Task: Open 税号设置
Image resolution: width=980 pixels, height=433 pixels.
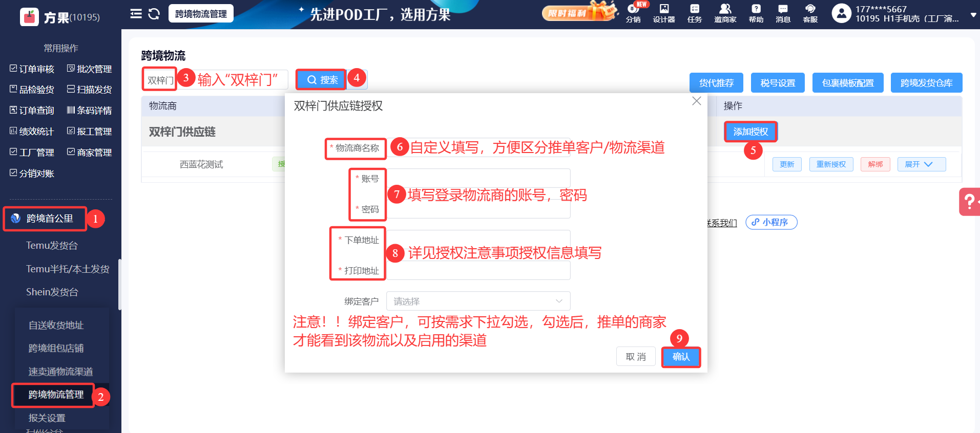Action: [778, 83]
